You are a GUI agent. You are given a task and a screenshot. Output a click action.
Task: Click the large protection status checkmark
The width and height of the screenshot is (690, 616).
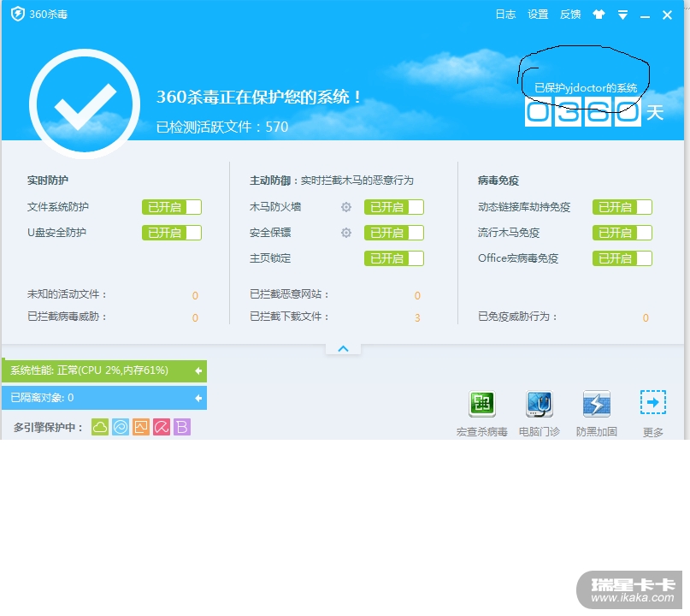85,104
